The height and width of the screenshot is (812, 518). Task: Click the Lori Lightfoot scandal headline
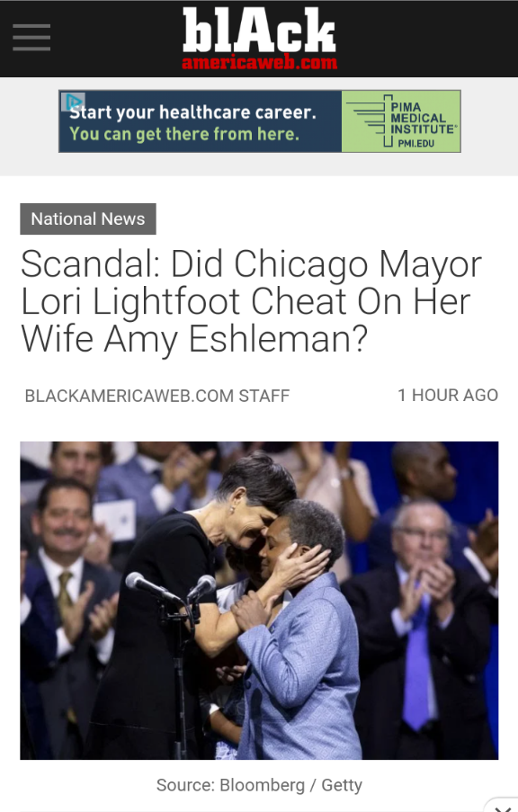coord(251,301)
